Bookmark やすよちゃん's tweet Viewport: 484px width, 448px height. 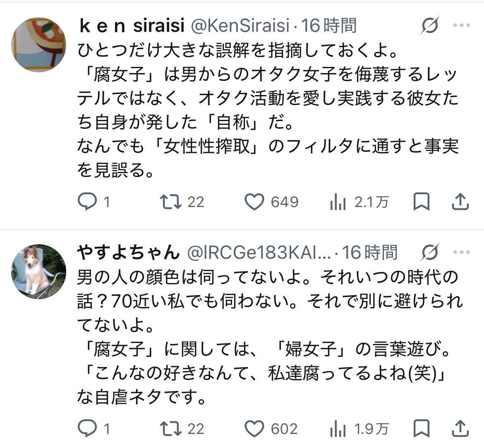pyautogui.click(x=422, y=428)
